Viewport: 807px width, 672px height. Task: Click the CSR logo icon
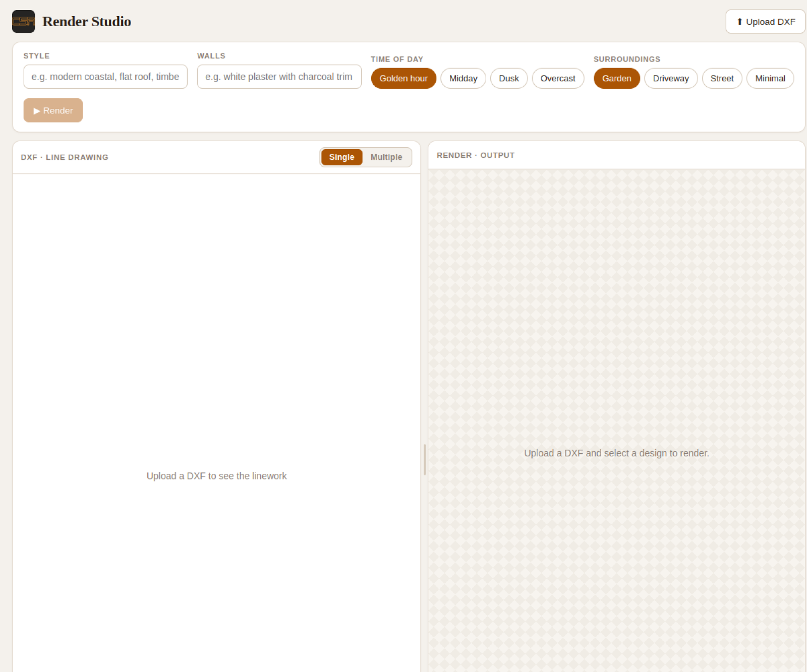23,21
